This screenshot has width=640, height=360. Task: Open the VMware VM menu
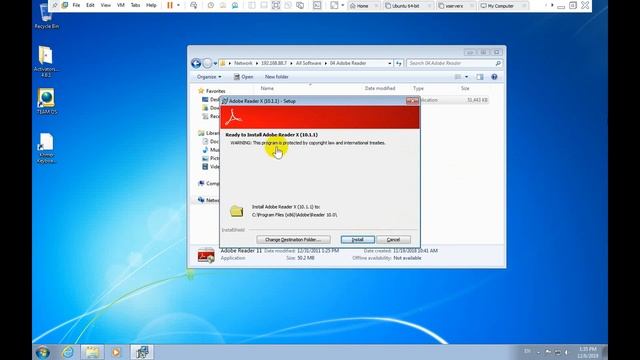click(121, 5)
